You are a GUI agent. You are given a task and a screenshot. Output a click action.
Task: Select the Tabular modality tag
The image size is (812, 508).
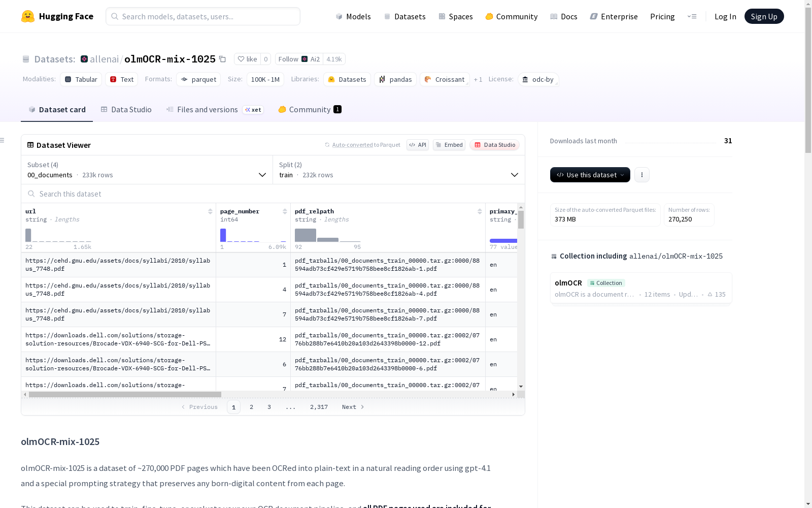tap(81, 79)
